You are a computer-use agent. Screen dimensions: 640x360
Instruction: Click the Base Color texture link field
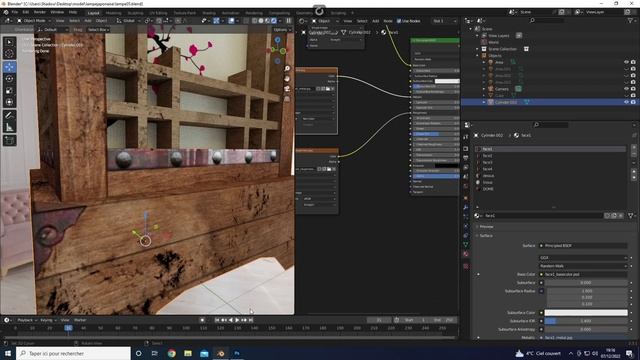point(583,275)
